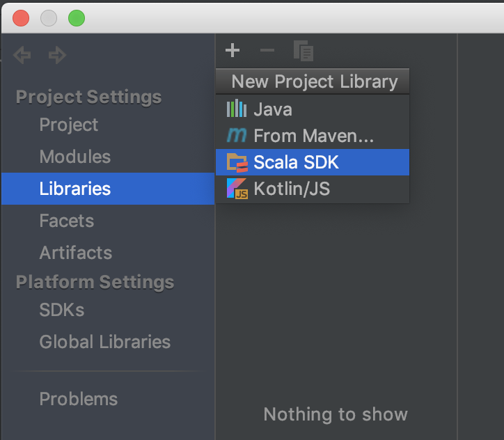Click the forward navigation arrow
The image size is (504, 440).
point(57,55)
